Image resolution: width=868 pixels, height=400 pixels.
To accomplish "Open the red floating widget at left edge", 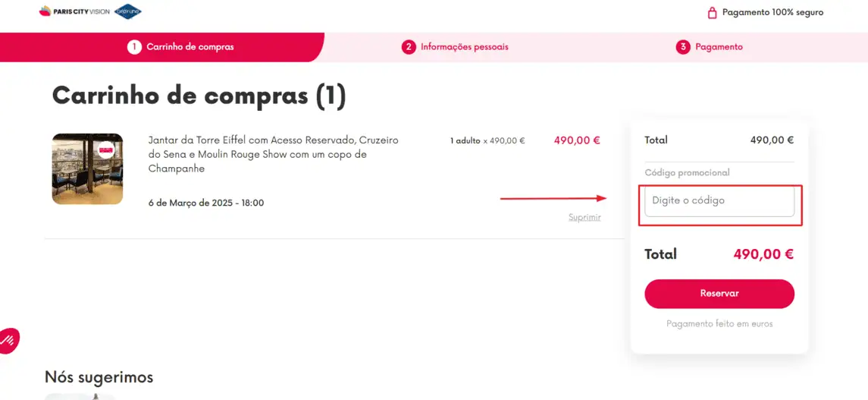I will [8, 339].
